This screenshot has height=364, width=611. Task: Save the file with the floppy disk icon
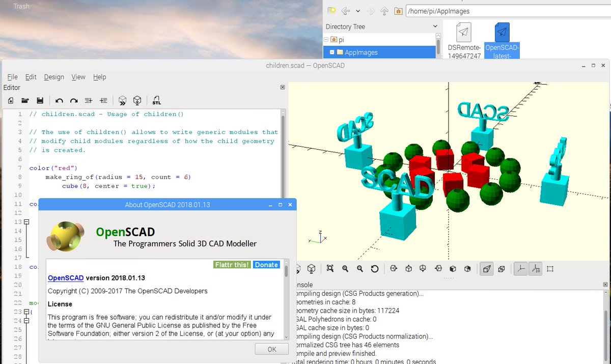pyautogui.click(x=40, y=100)
